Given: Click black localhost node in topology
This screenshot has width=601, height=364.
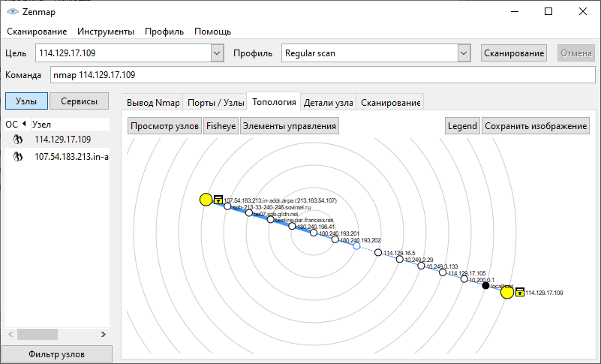Looking at the screenshot, I should (x=485, y=285).
